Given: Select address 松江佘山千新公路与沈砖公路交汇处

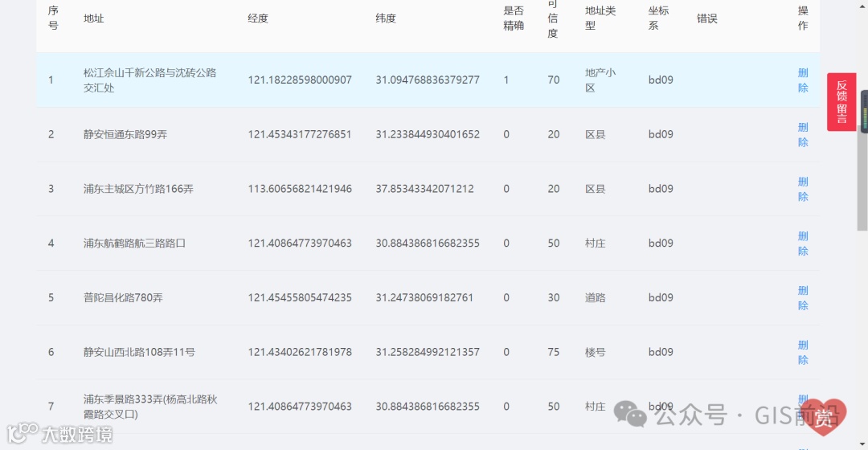Looking at the screenshot, I should (x=149, y=80).
